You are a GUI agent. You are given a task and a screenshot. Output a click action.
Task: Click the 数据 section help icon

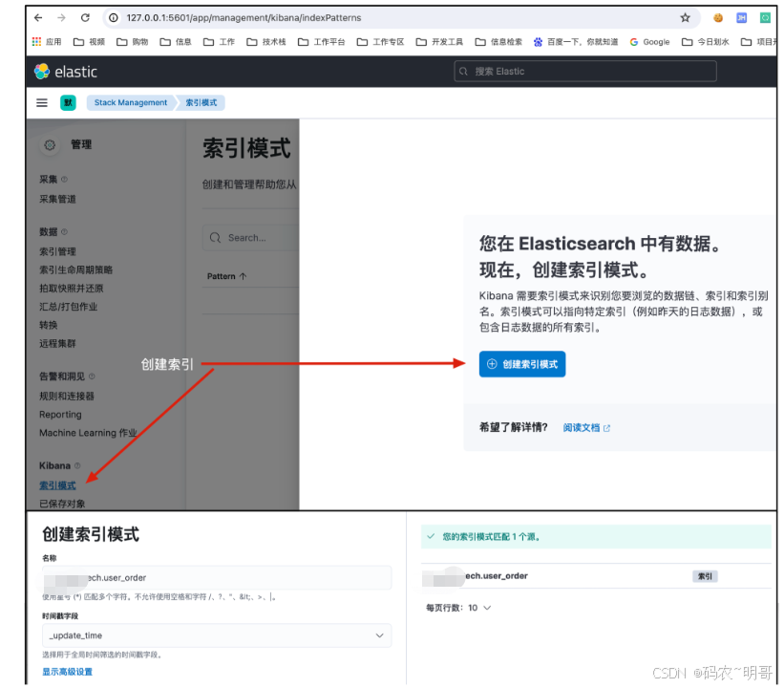tap(65, 231)
